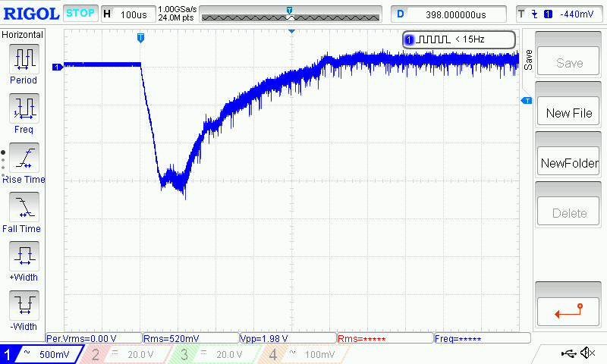Image resolution: width=607 pixels, height=364 pixels.
Task: Click the USB status icon
Action: [568, 353]
